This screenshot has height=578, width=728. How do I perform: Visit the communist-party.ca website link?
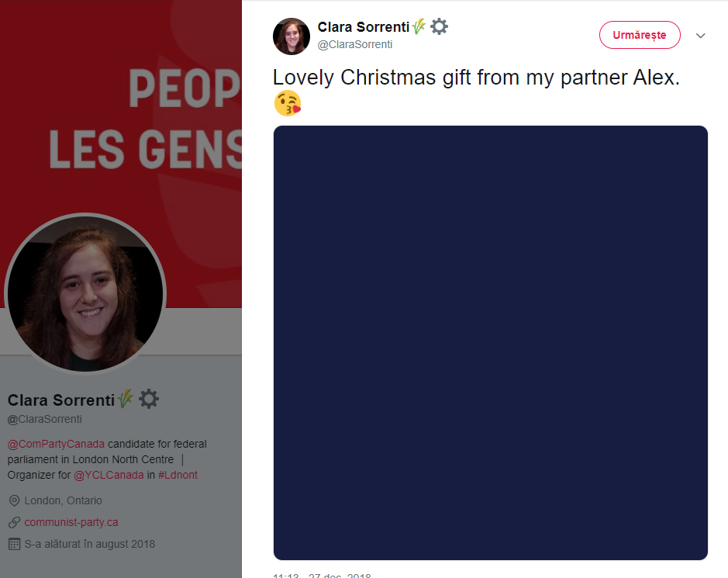click(x=71, y=522)
